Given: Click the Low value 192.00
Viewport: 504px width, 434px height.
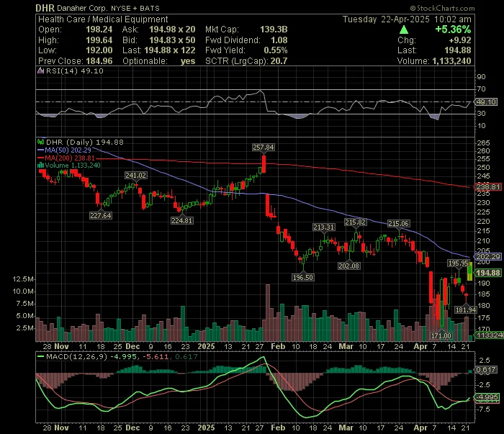Looking at the screenshot, I should pyautogui.click(x=99, y=50).
